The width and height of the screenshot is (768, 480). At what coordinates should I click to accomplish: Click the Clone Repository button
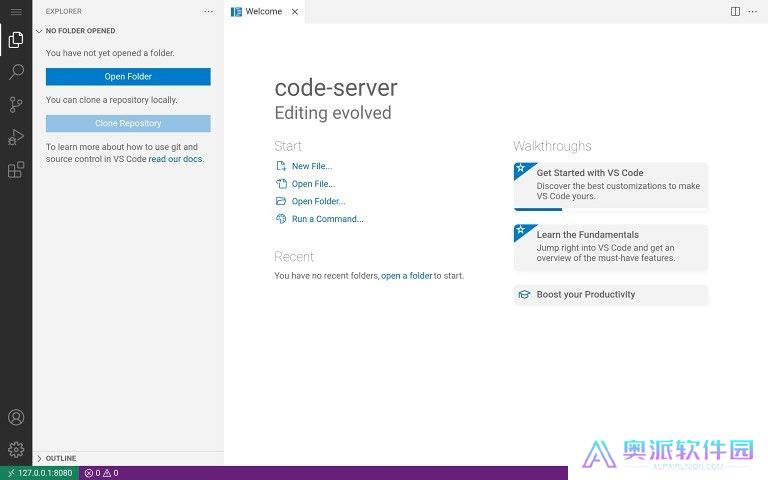pyautogui.click(x=128, y=123)
